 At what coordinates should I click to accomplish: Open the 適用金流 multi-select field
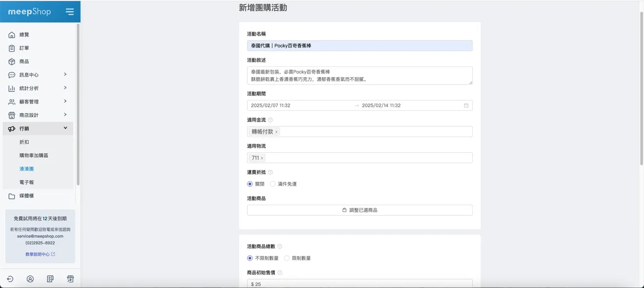pyautogui.click(x=360, y=132)
